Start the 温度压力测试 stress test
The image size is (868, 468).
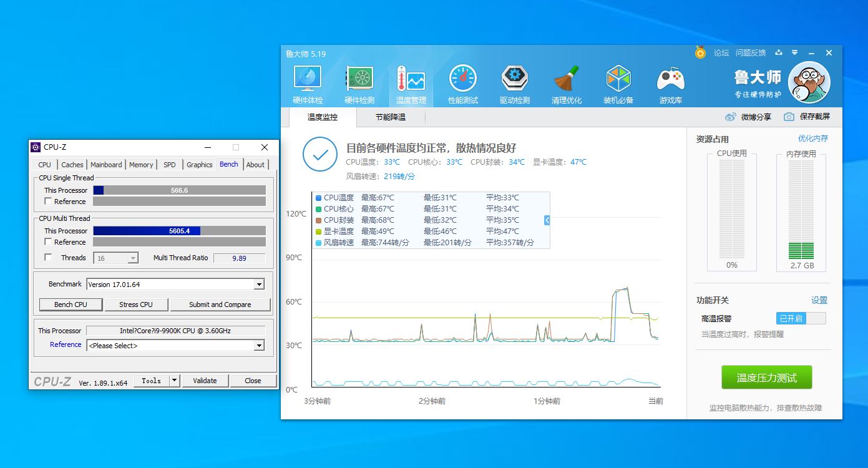[766, 378]
